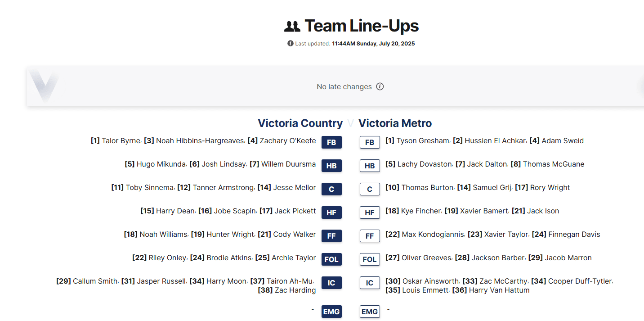The image size is (644, 321).
Task: Click Victoria Metro's white FF badge
Action: (370, 236)
